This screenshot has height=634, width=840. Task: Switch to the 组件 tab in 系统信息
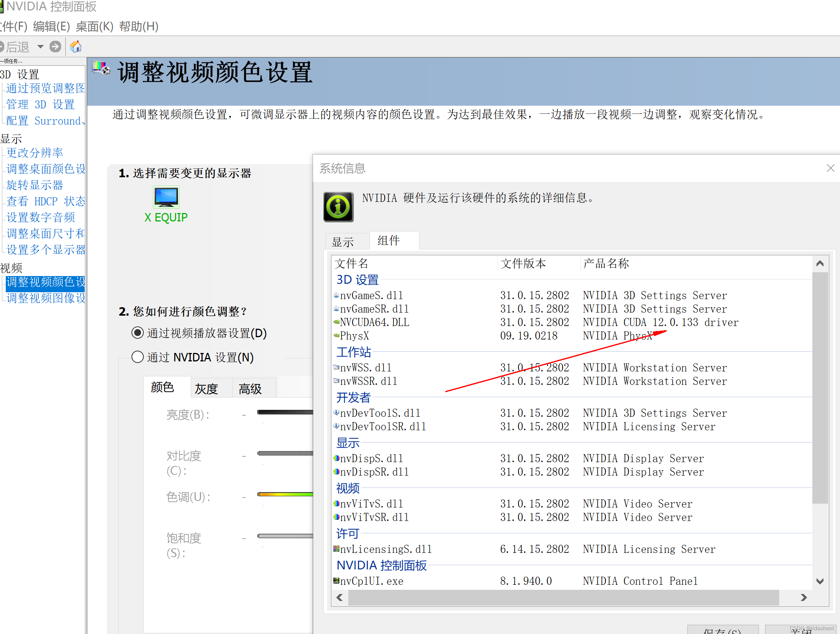[x=394, y=241]
